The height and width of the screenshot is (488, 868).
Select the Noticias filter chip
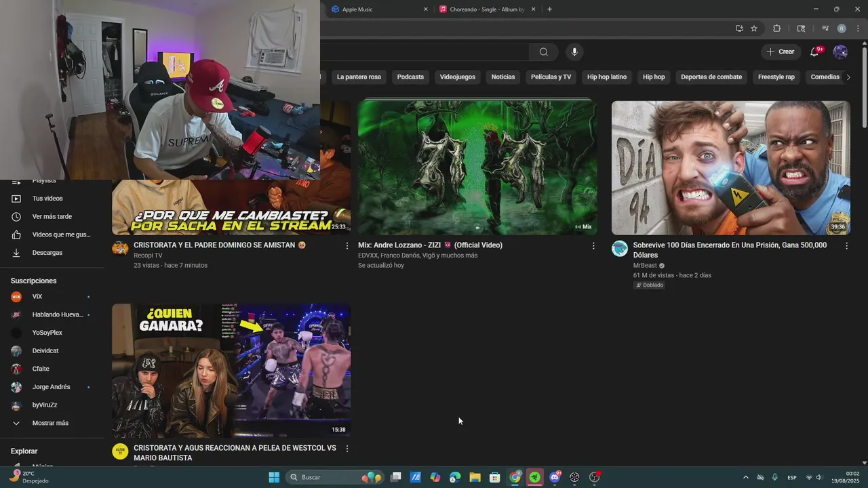503,77
